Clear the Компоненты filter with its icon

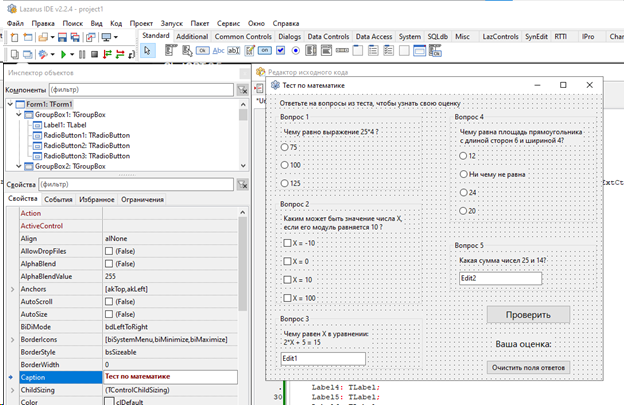[242, 89]
